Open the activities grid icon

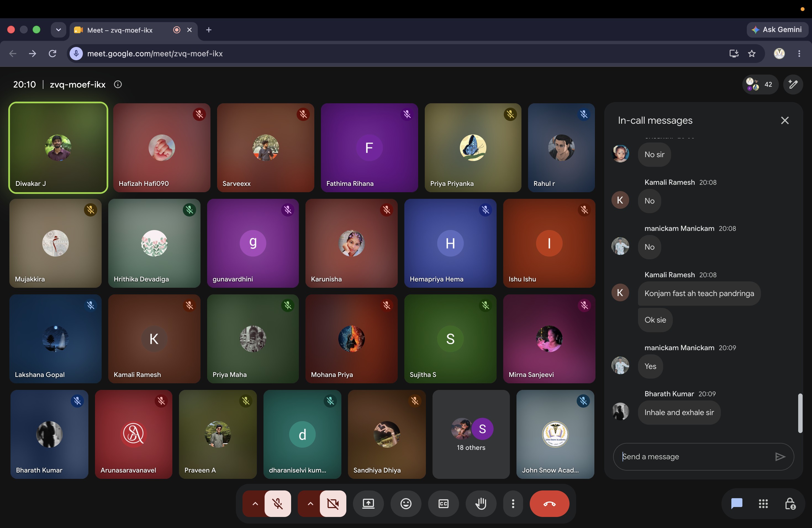tap(763, 503)
